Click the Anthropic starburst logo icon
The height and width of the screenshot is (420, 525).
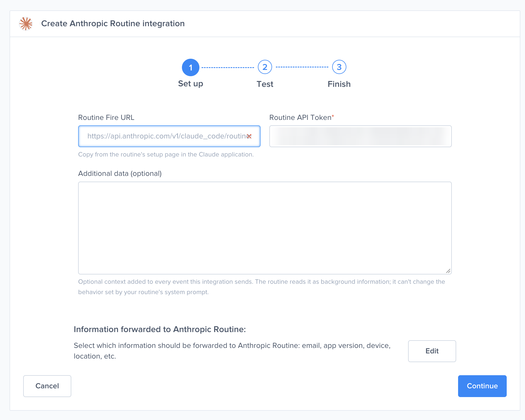26,23
